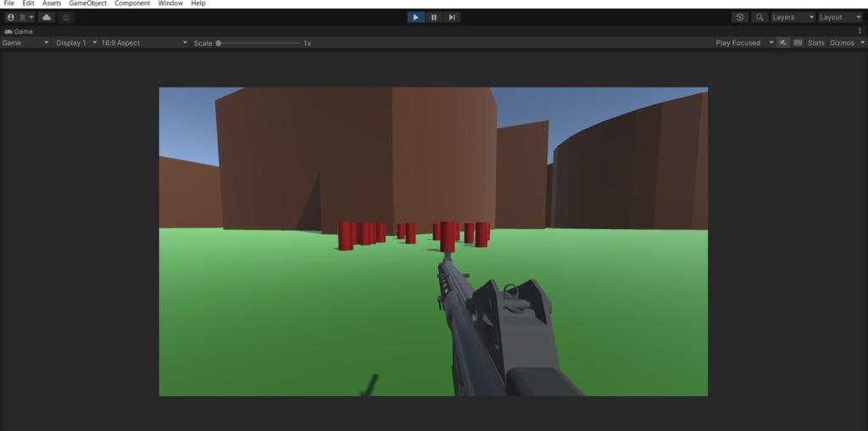Open the Game tab's three-dot options menu
The width and height of the screenshot is (868, 431).
[x=860, y=31]
